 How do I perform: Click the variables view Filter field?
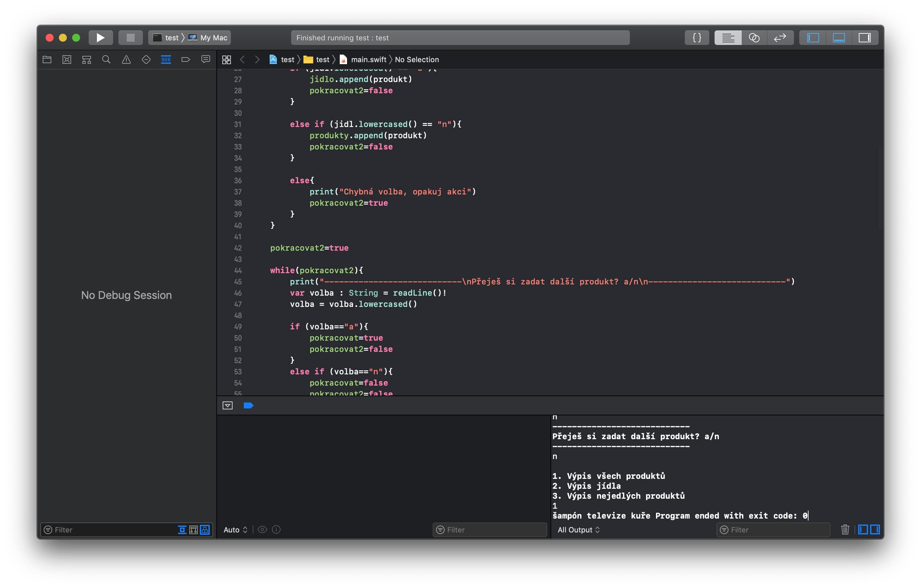tap(490, 529)
